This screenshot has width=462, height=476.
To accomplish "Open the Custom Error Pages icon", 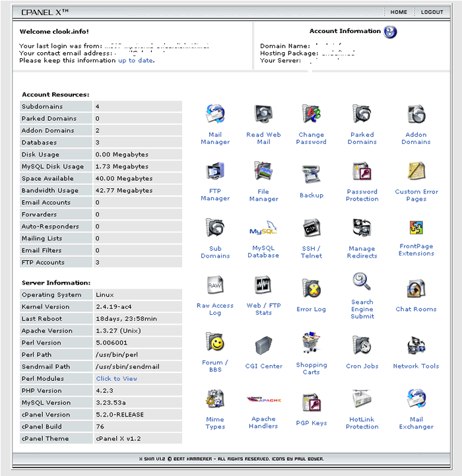I will 416,170.
